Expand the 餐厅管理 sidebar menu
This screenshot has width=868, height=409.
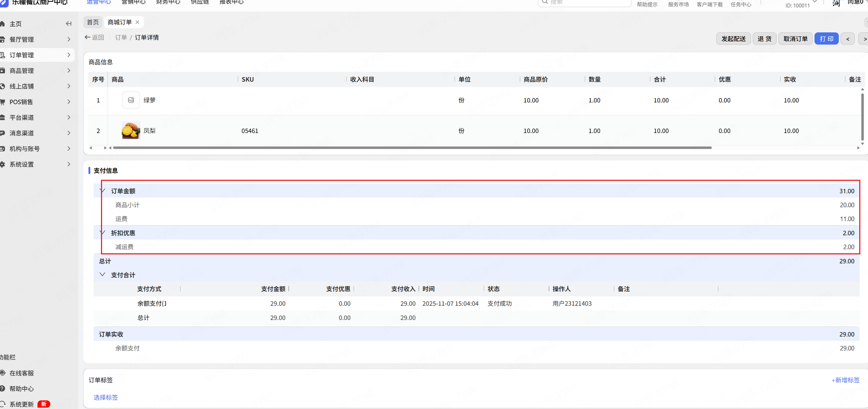pyautogui.click(x=68, y=39)
